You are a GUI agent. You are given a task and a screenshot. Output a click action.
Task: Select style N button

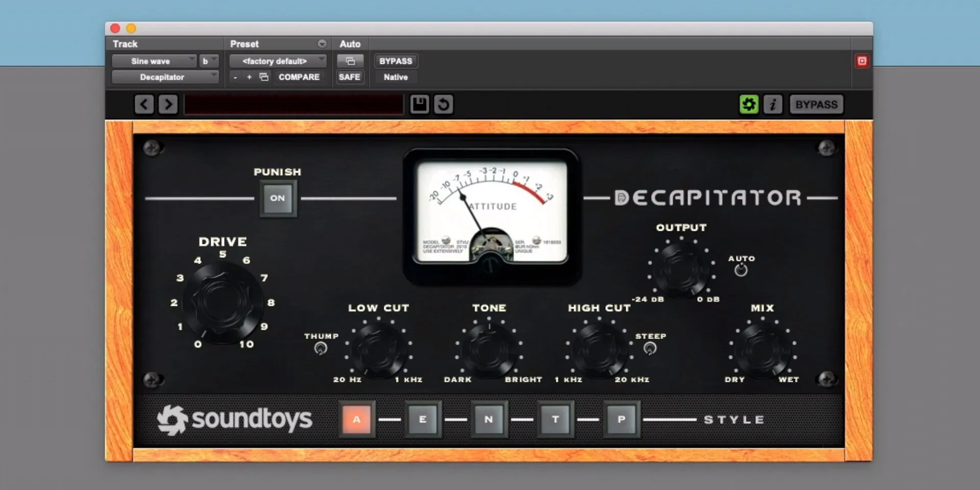tap(489, 419)
